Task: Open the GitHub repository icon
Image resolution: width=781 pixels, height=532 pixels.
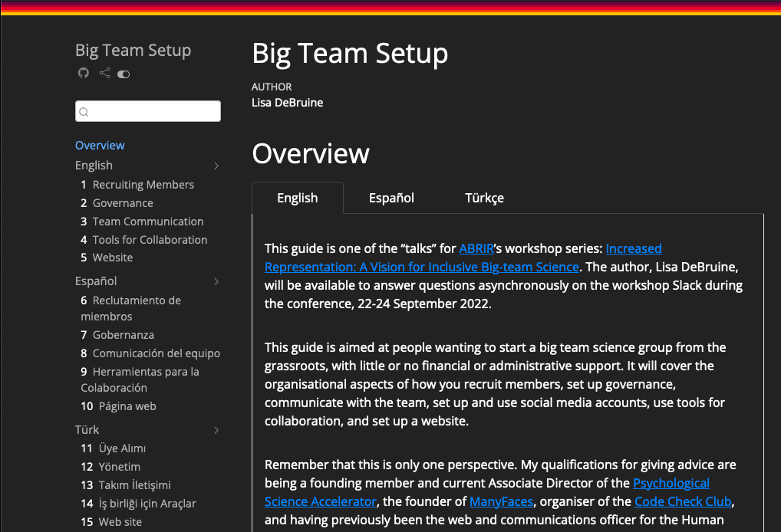Action: click(x=83, y=74)
